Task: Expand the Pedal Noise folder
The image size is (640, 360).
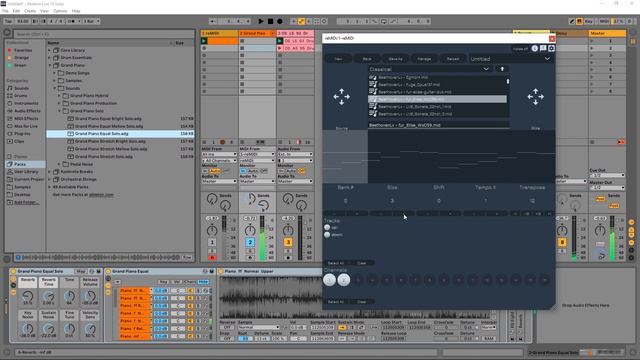Action: [60, 164]
